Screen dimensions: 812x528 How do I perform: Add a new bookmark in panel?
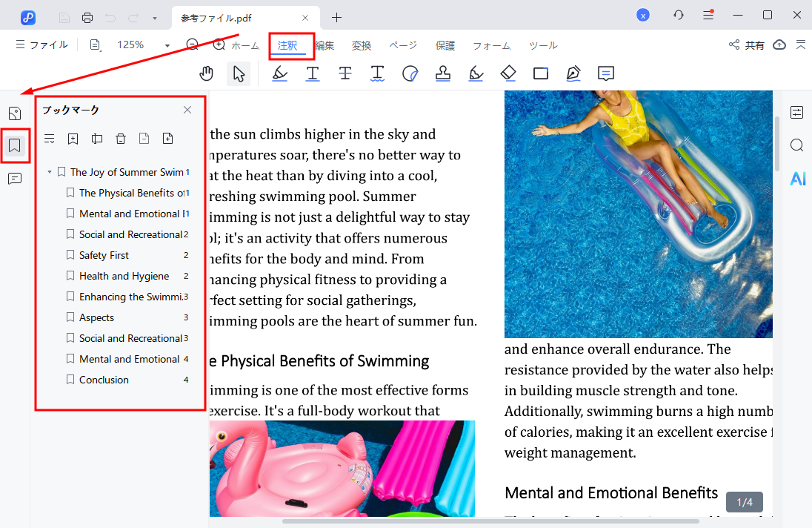[x=73, y=139]
